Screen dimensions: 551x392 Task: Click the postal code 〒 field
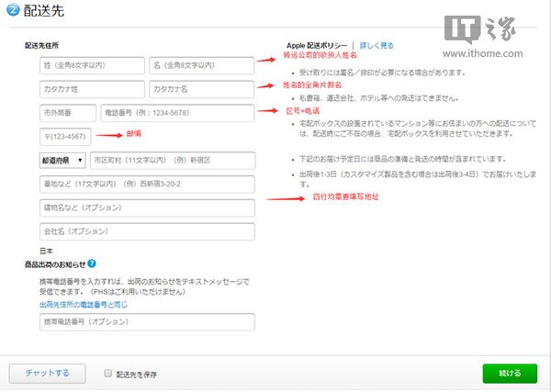64,137
